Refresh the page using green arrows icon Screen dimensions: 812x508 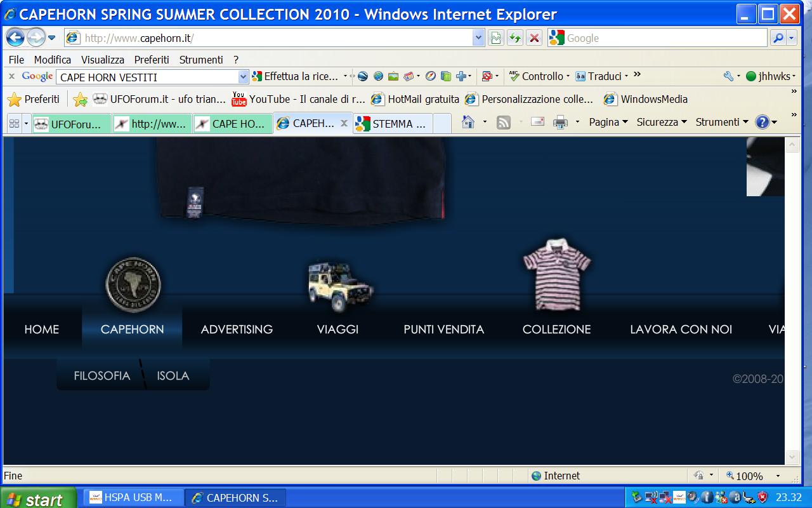515,38
